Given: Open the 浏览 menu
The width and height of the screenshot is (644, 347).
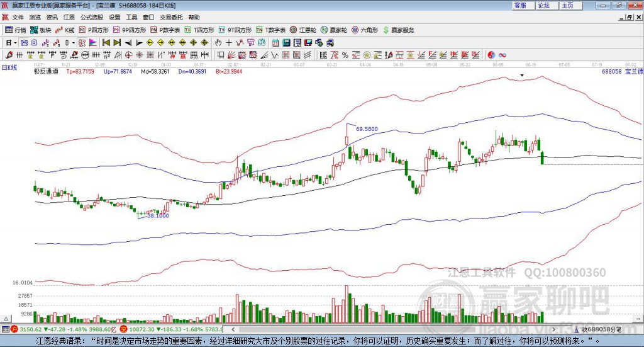Looking at the screenshot, I should pos(35,17).
